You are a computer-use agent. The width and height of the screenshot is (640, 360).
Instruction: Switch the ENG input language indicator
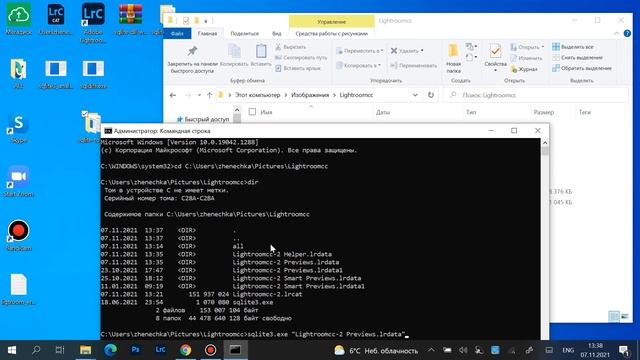pyautogui.click(x=568, y=350)
